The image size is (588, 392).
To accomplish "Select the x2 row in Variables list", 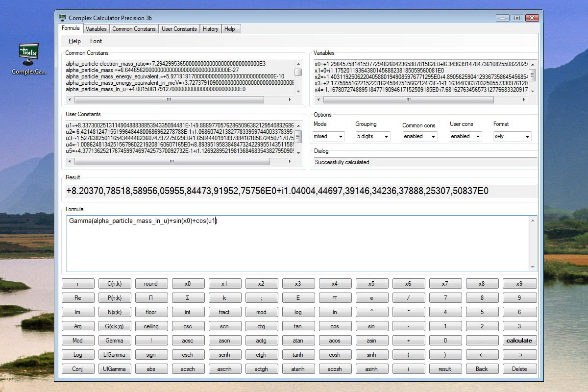I will tap(421, 76).
